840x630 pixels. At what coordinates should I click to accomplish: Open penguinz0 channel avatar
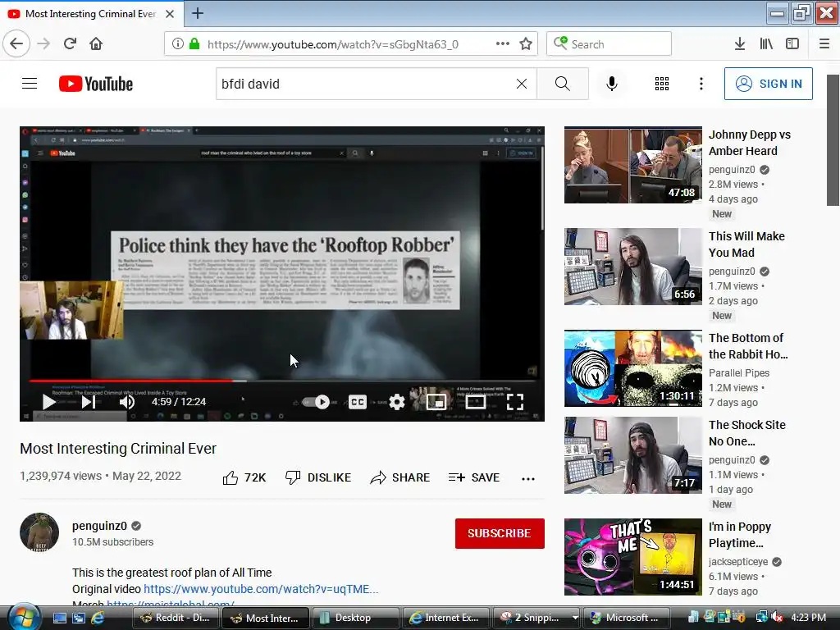[x=39, y=532]
